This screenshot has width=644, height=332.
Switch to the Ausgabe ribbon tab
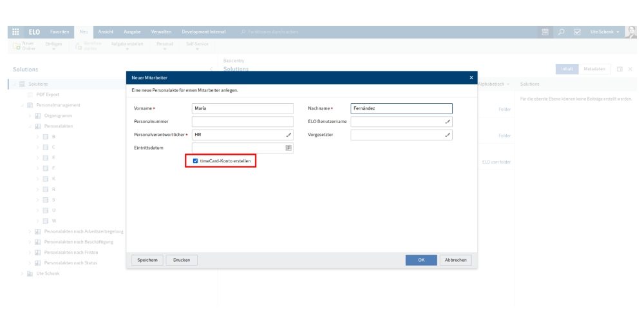(132, 32)
